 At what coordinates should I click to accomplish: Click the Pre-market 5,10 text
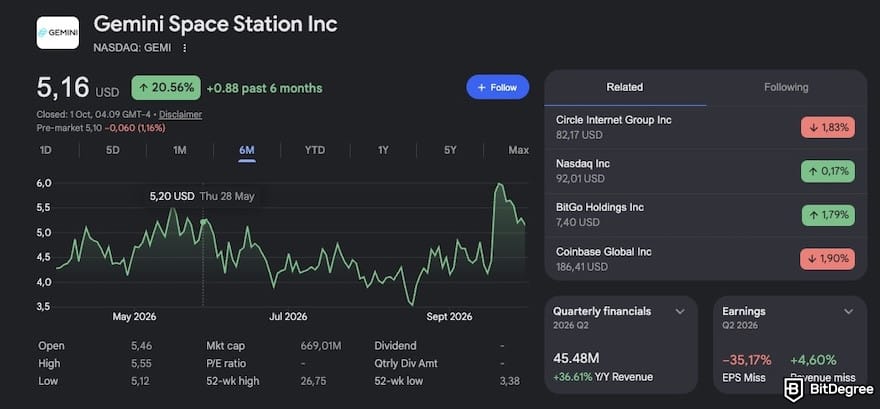pos(70,128)
